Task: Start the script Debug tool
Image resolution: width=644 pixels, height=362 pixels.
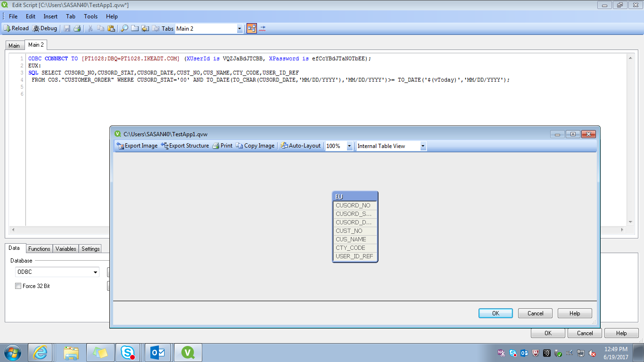Action: (x=45, y=28)
